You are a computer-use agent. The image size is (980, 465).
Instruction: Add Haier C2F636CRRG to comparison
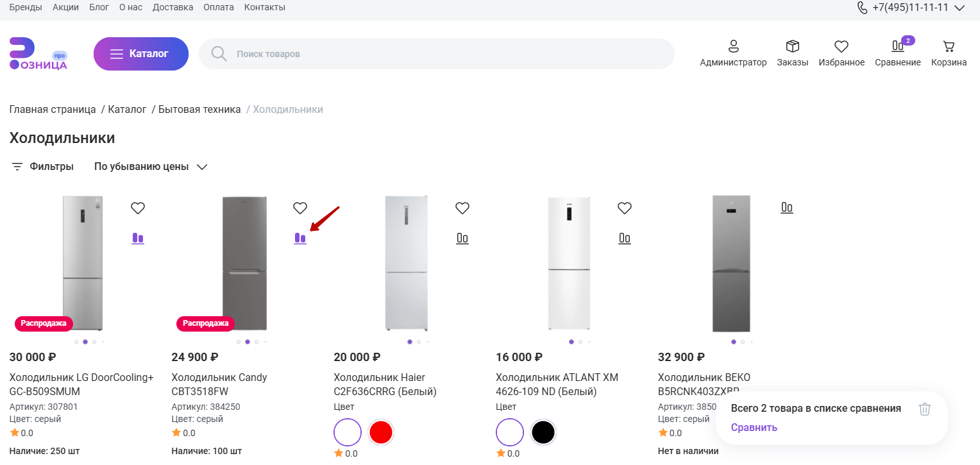(x=462, y=238)
